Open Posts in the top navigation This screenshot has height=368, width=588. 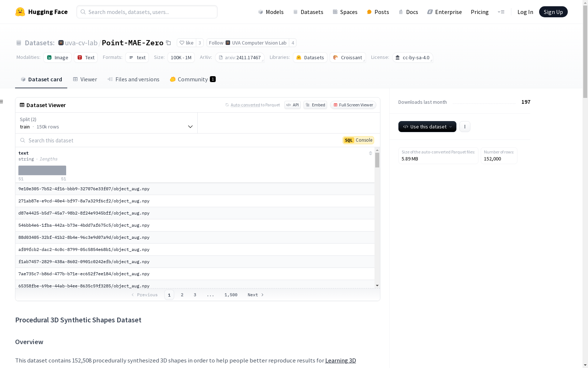tap(378, 12)
